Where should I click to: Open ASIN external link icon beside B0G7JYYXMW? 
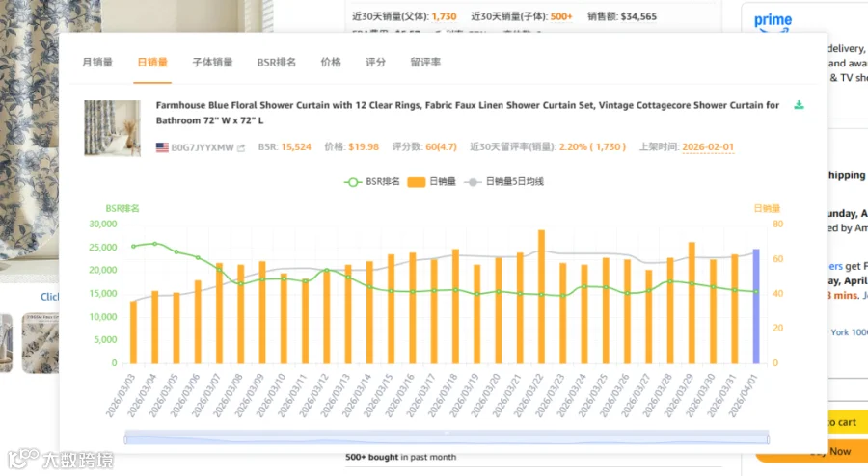pyautogui.click(x=241, y=148)
